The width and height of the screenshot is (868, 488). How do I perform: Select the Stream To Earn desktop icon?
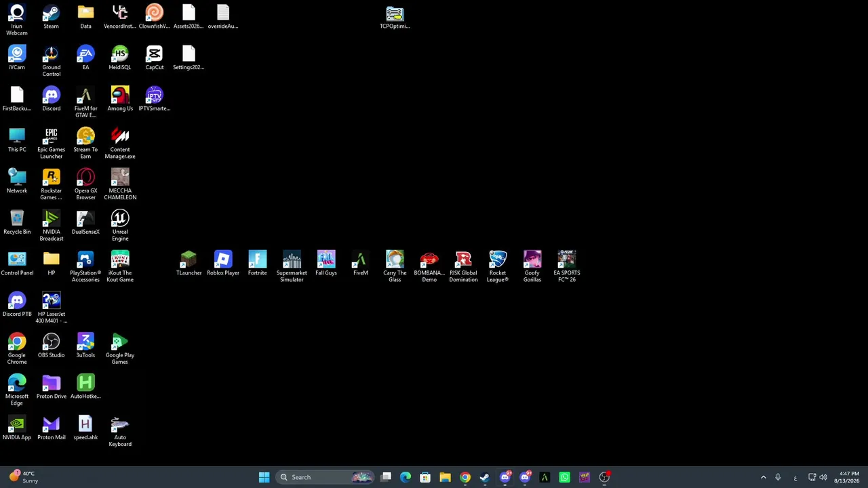click(85, 144)
